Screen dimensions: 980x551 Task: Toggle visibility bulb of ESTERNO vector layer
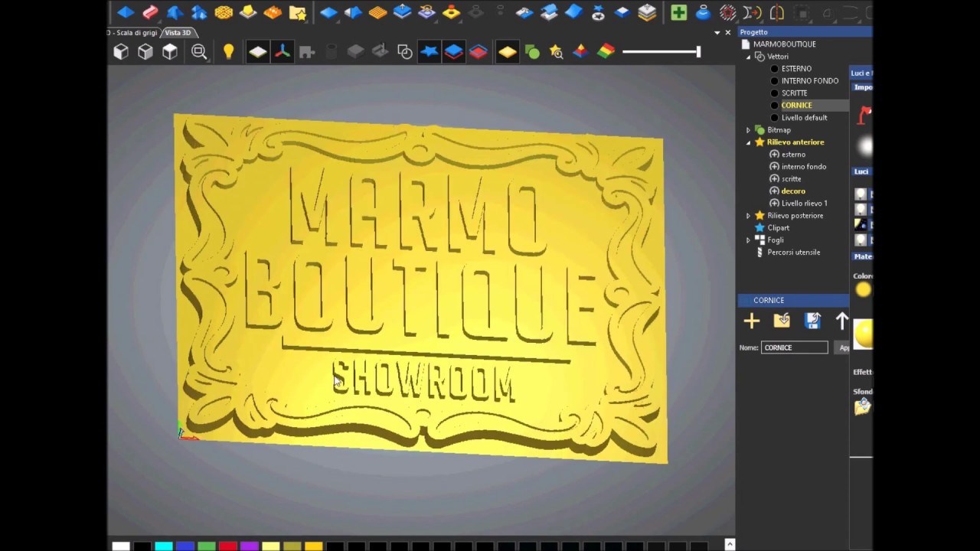[x=774, y=69]
